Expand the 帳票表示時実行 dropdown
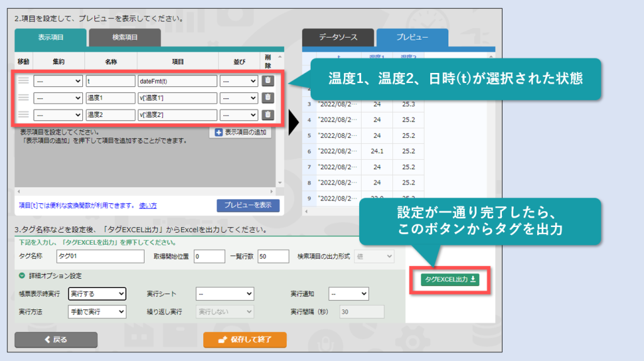The height and width of the screenshot is (361, 644). coord(97,294)
